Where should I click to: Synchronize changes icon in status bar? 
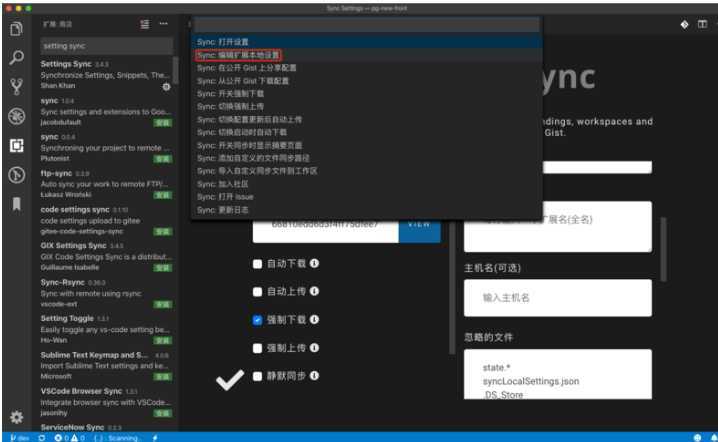click(x=42, y=438)
